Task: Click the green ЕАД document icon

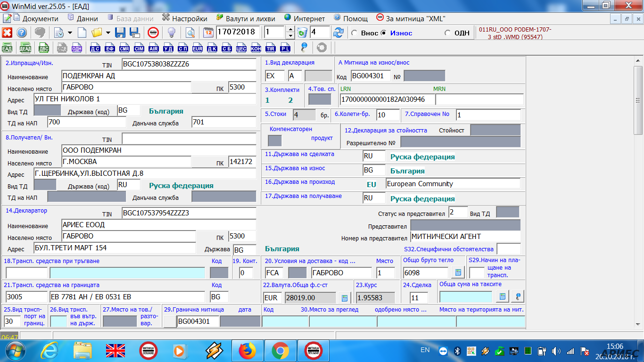Action: click(x=7, y=48)
